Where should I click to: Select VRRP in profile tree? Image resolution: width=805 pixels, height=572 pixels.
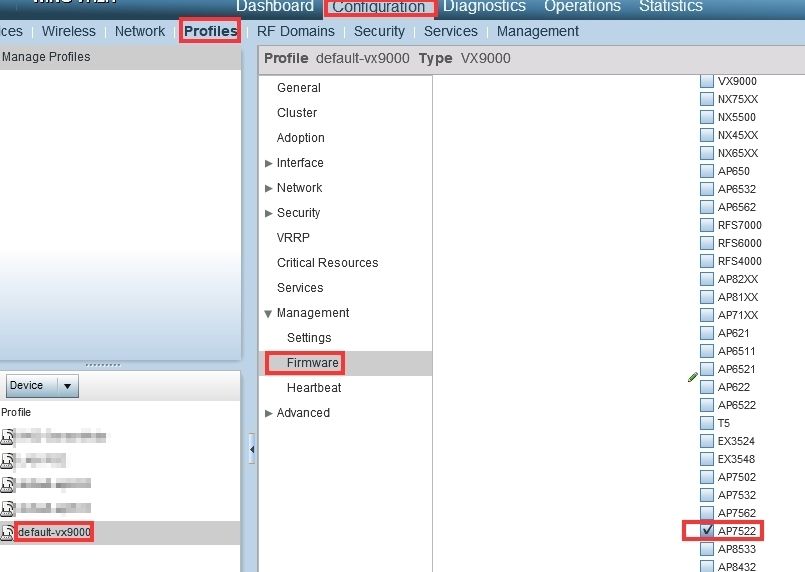pos(293,238)
